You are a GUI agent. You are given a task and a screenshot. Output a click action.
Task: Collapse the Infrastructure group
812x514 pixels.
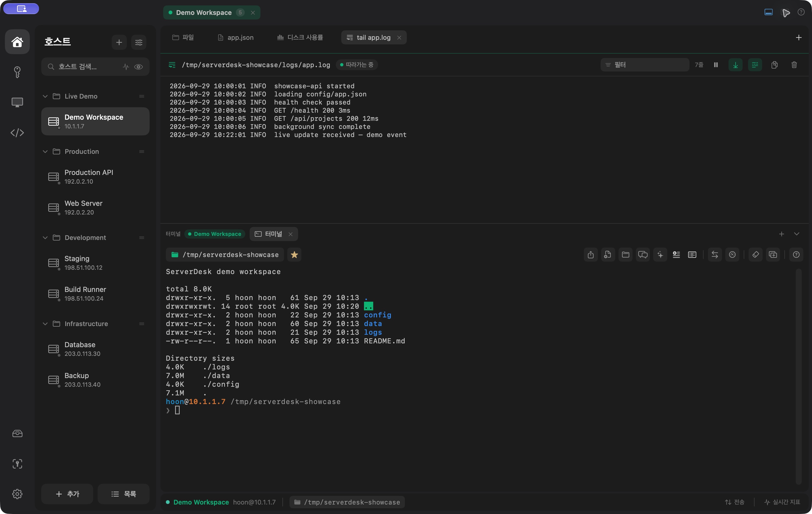click(45, 324)
